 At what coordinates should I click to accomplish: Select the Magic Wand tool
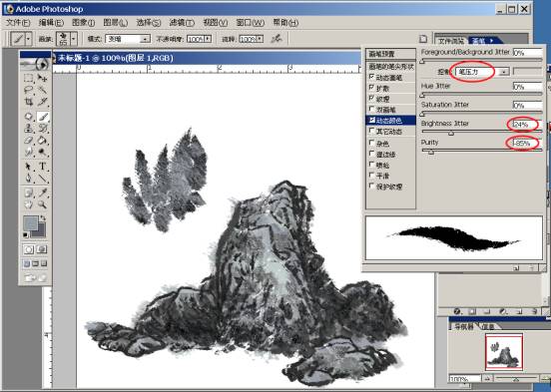point(42,90)
